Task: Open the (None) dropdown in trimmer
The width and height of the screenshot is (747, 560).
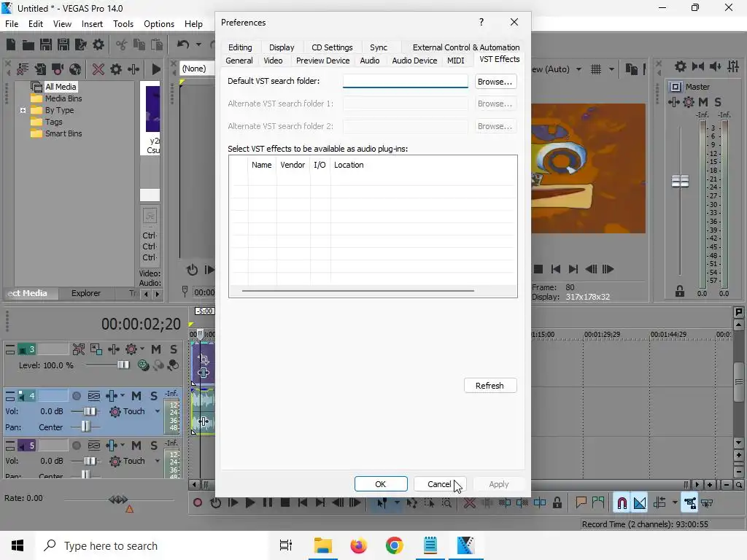Action: (x=196, y=69)
